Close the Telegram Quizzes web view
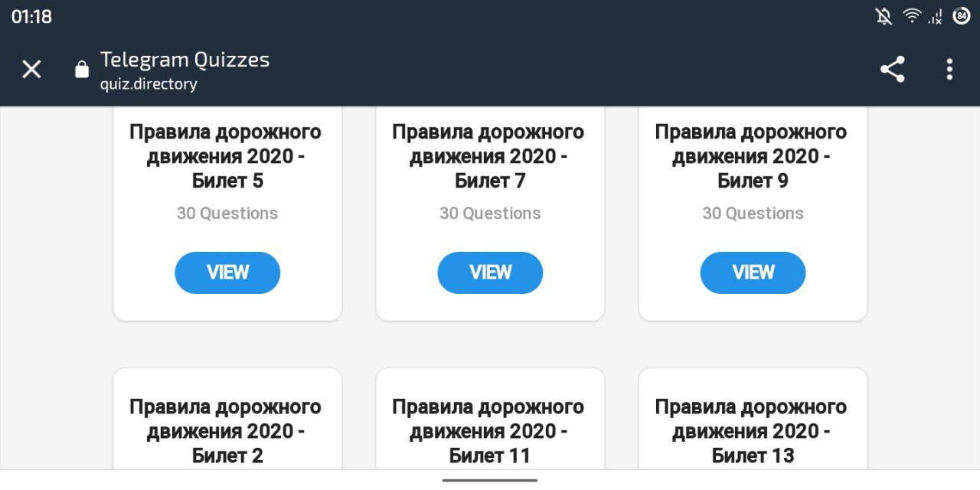The height and width of the screenshot is (490, 980). click(31, 70)
